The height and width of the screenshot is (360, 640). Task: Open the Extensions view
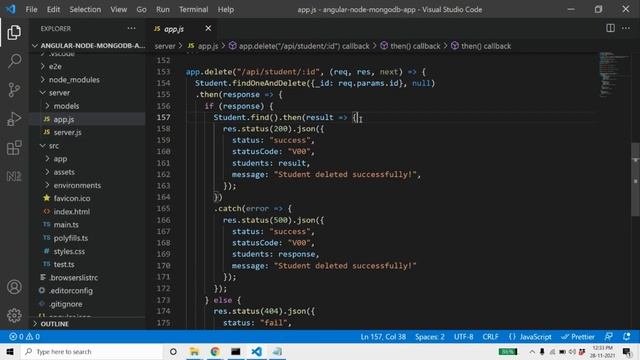(14, 148)
